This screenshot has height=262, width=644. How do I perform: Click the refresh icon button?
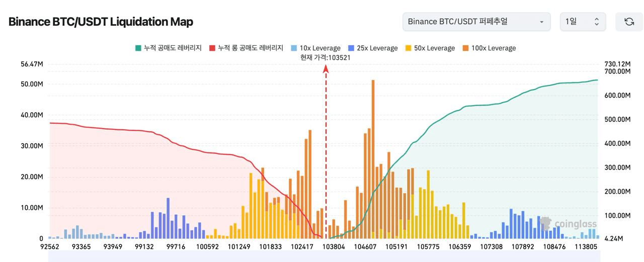point(629,22)
